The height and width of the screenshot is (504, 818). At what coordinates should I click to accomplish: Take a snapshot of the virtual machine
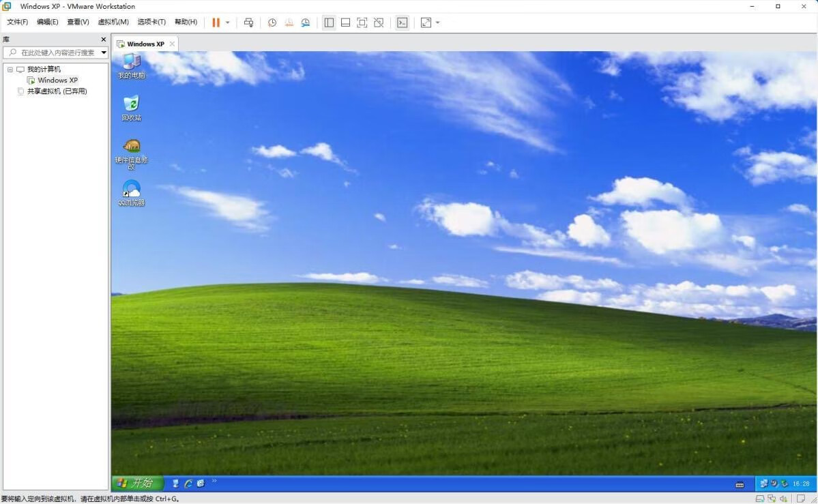(x=272, y=23)
